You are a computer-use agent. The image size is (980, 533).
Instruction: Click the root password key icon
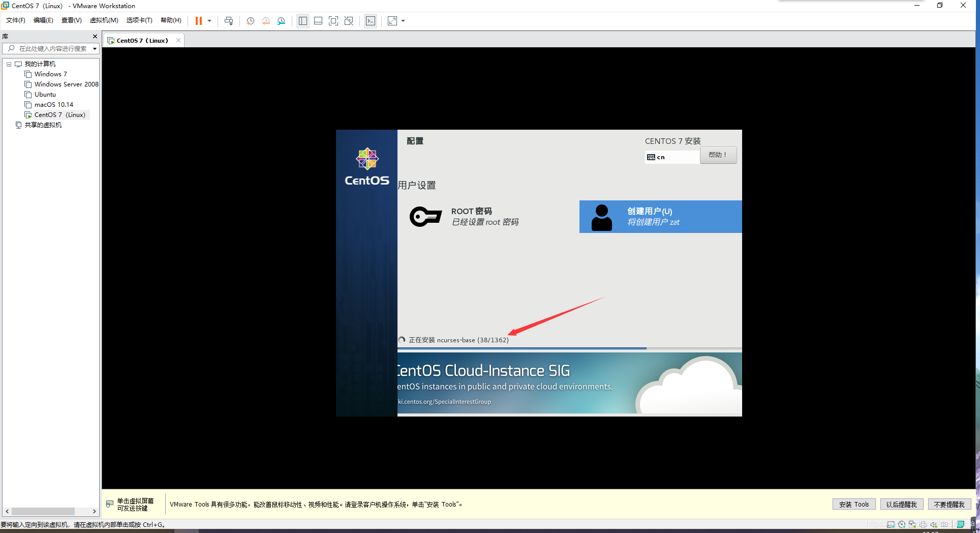coord(425,217)
